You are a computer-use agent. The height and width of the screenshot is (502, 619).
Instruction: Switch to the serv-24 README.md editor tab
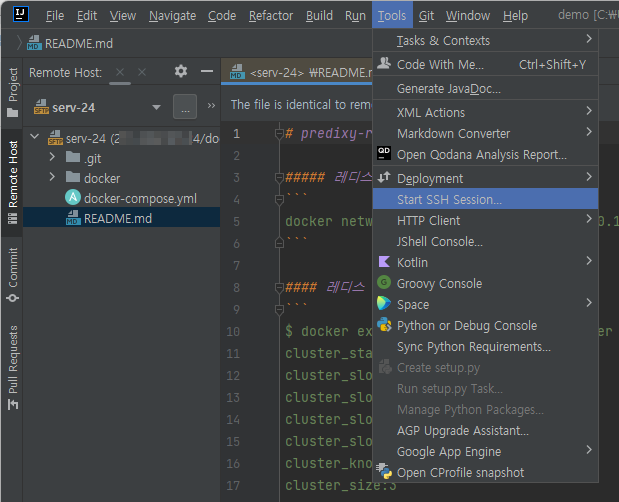pos(297,72)
